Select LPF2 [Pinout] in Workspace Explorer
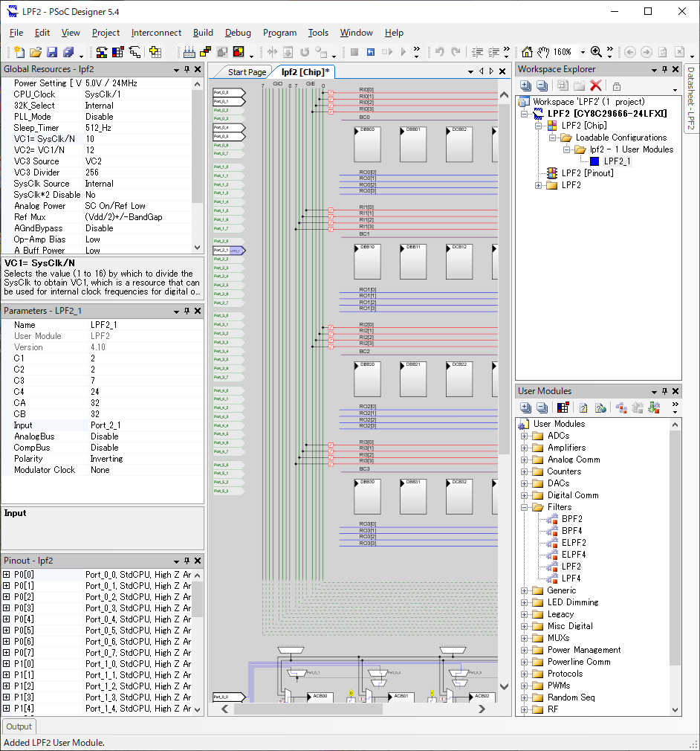This screenshot has width=700, height=751. click(x=588, y=173)
